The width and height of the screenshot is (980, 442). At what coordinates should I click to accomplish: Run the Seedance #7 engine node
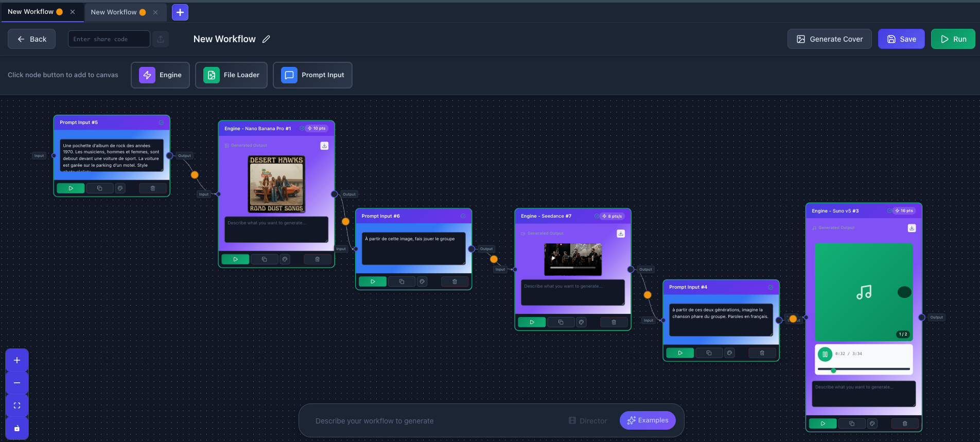pyautogui.click(x=532, y=322)
